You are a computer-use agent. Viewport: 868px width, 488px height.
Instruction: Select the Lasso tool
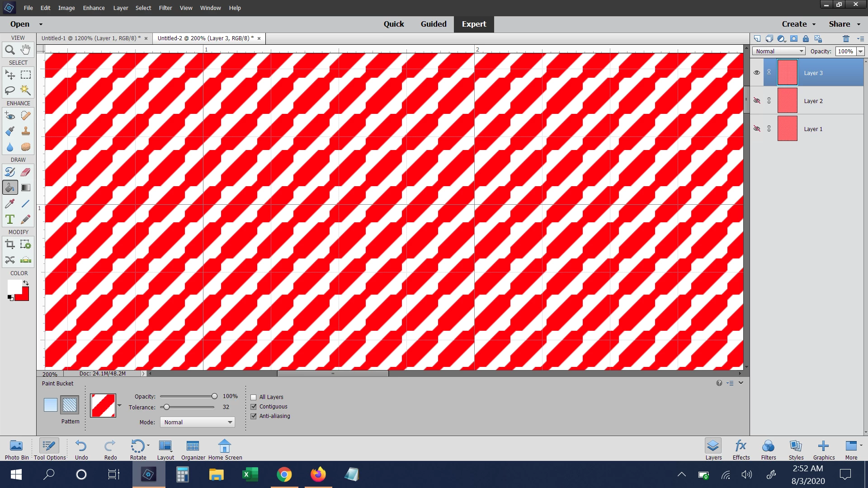[x=9, y=90]
